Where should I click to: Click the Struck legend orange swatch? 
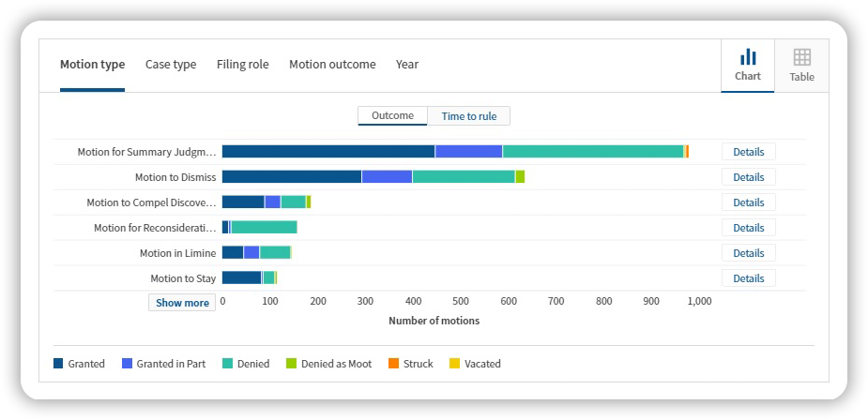393,364
